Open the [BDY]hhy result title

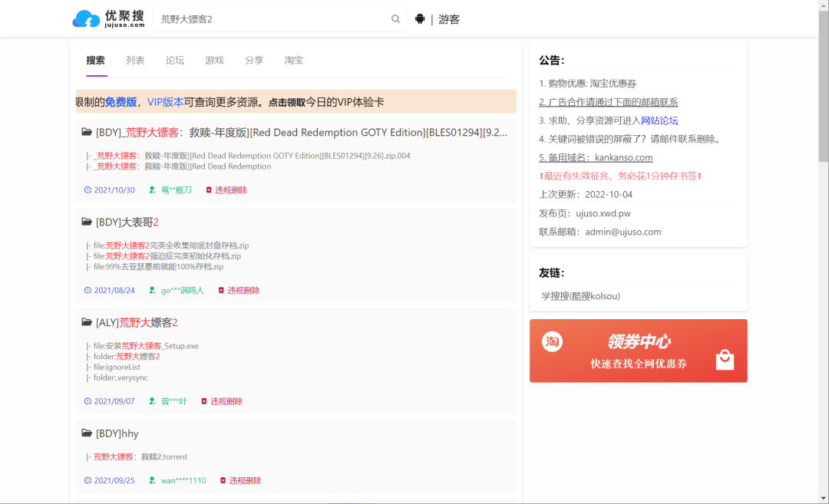point(117,433)
